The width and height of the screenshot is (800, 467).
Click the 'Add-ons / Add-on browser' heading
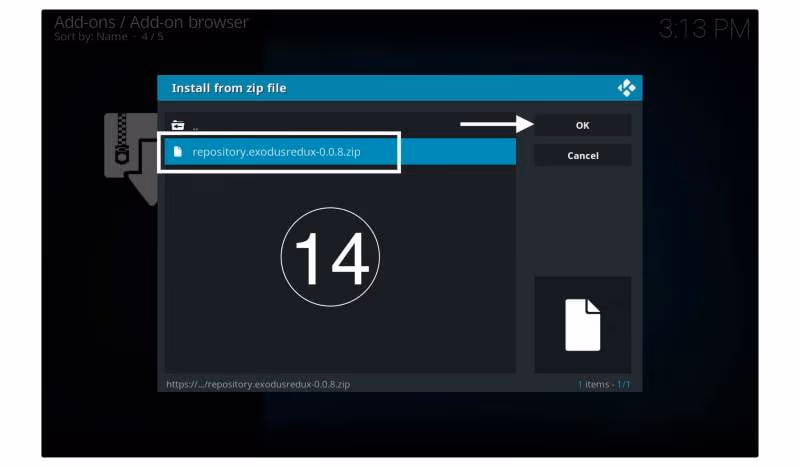point(151,22)
